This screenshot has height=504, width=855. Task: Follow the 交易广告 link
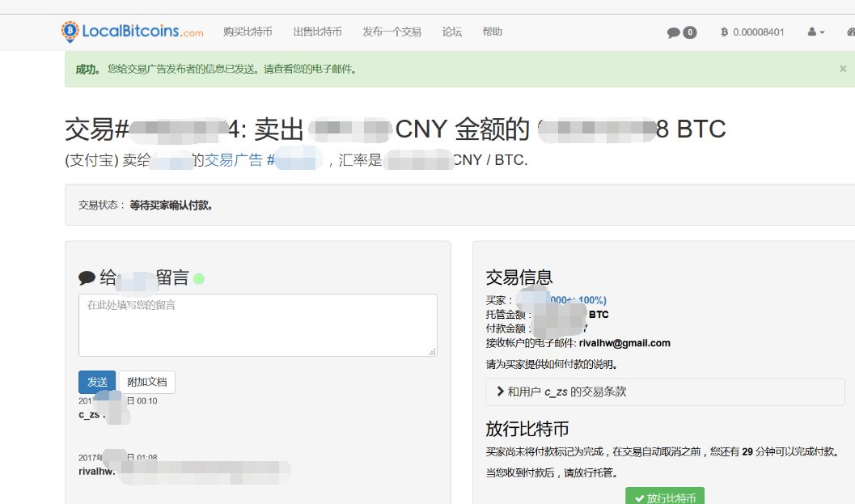point(233,160)
